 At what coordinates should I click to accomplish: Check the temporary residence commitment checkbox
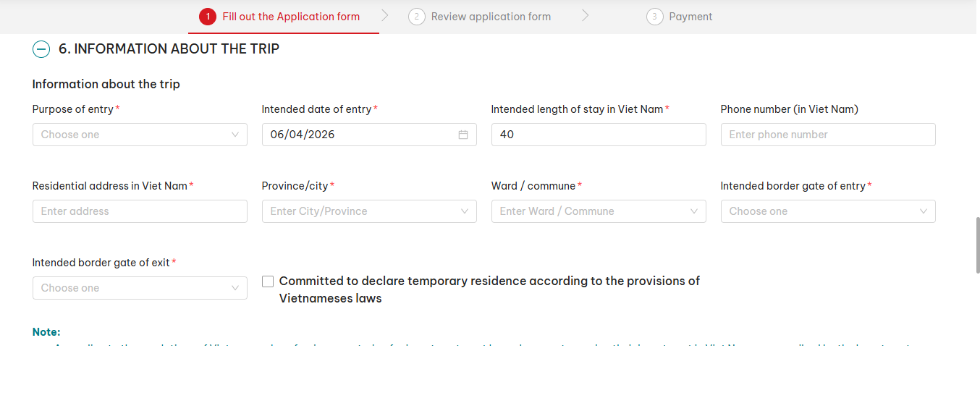click(x=268, y=281)
